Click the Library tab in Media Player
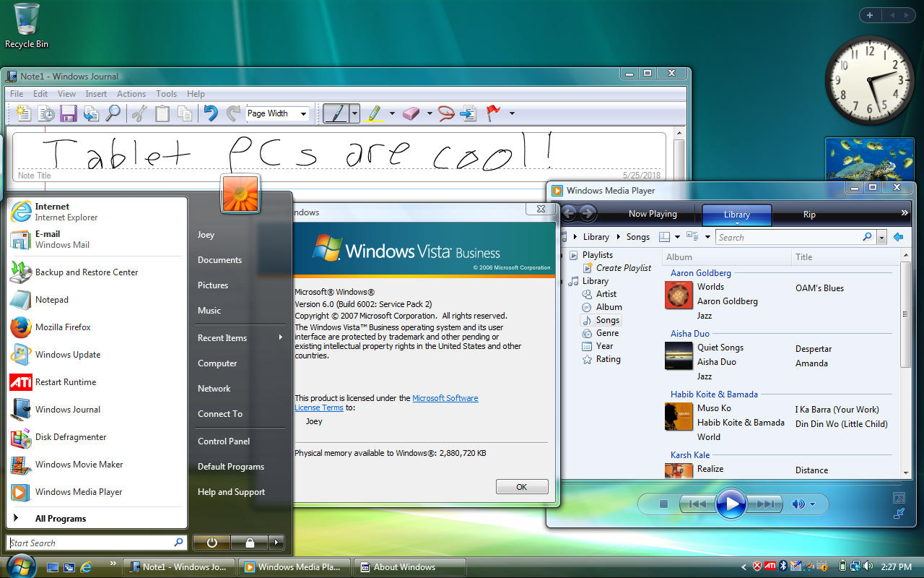The height and width of the screenshot is (578, 924). pyautogui.click(x=737, y=215)
